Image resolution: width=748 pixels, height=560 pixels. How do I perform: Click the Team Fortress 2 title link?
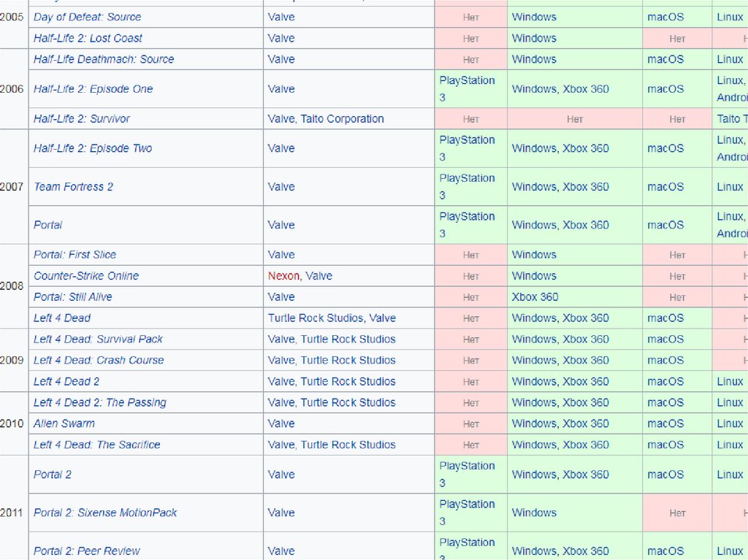(x=74, y=187)
